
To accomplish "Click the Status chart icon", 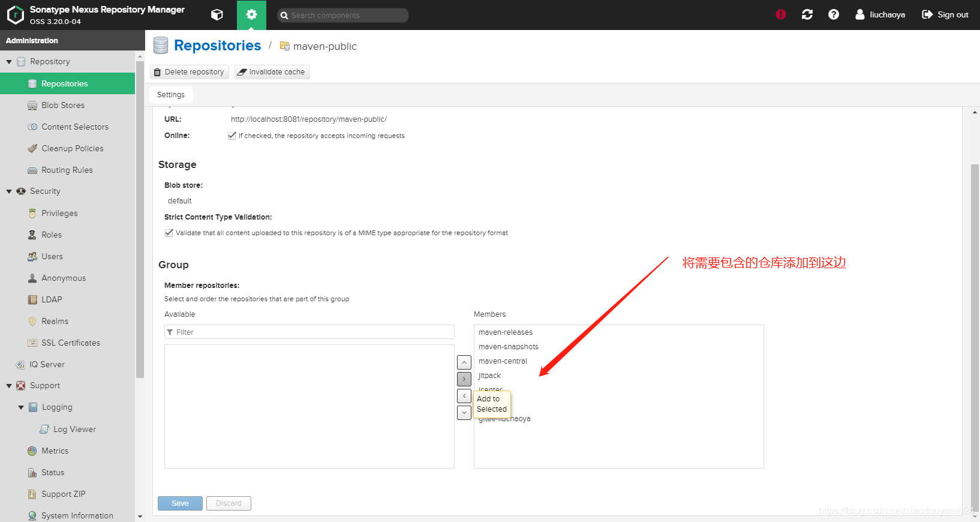I will (x=32, y=472).
